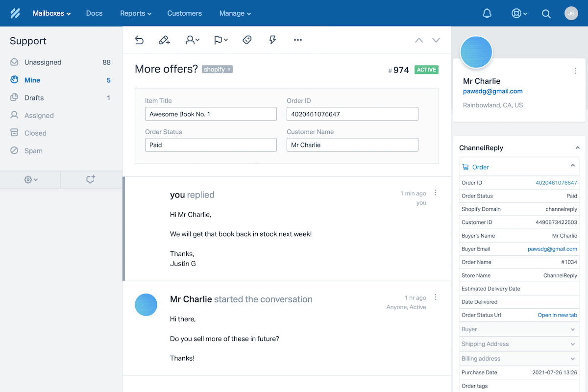Open the Unassigned folder
Image resolution: width=588 pixels, height=392 pixels.
pyautogui.click(x=61, y=62)
